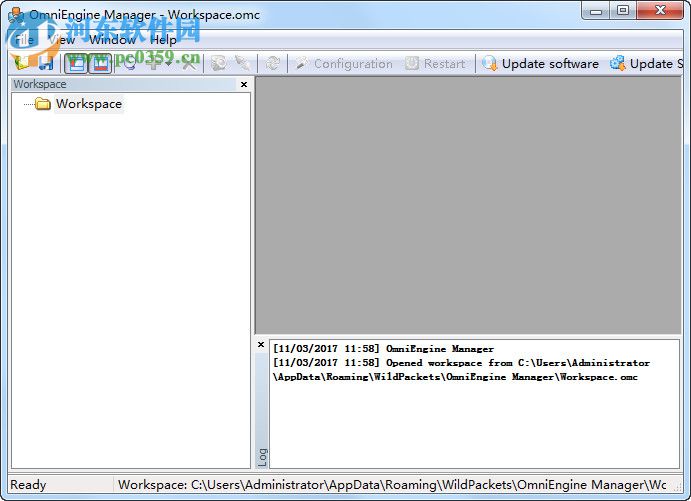Image resolution: width=691 pixels, height=501 pixels.
Task: Click the grayed discover engines icon
Action: coord(219,63)
